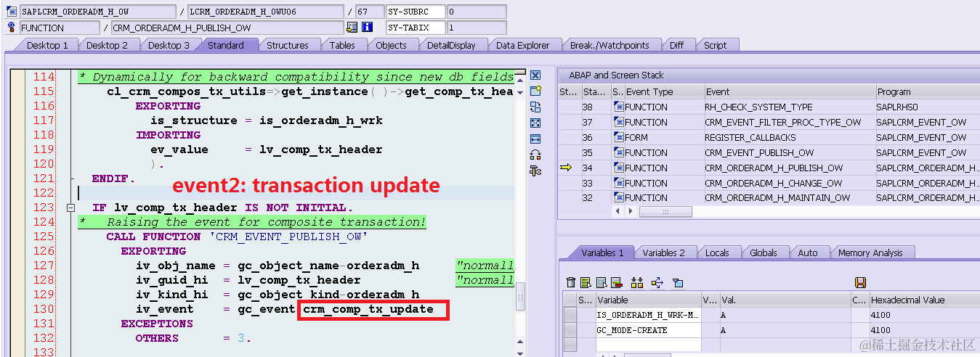The width and height of the screenshot is (980, 357).
Task: Switch to Auto tab
Action: pyautogui.click(x=808, y=253)
